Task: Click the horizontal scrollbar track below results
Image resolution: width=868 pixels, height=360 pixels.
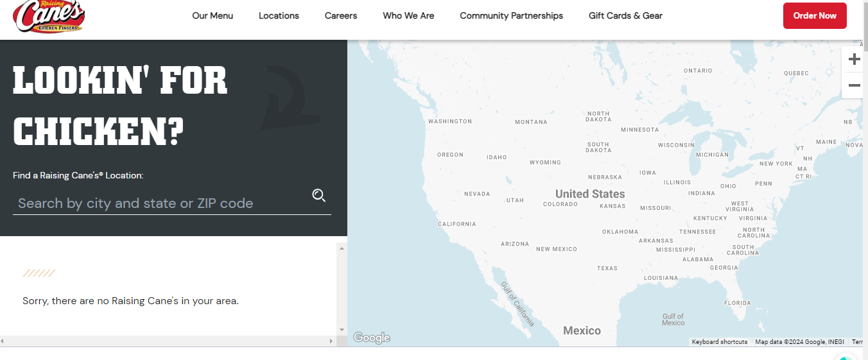Action: (167, 341)
